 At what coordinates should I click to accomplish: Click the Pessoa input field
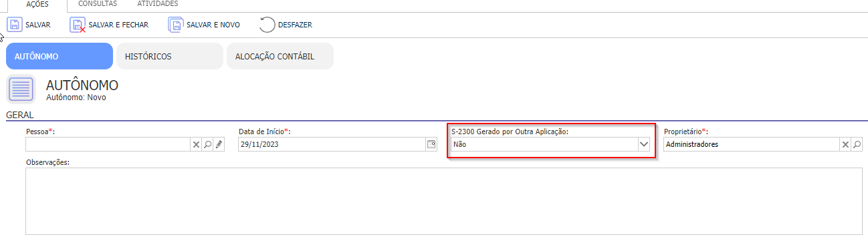[x=108, y=144]
